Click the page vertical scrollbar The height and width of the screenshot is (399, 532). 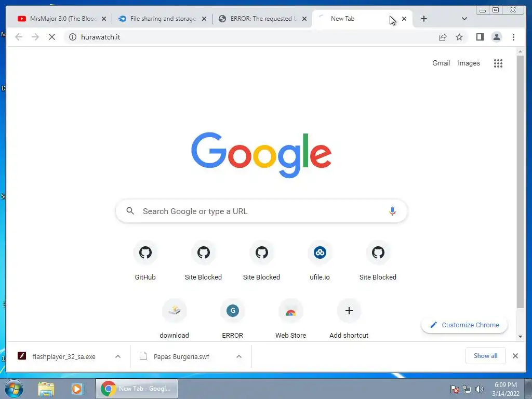click(520, 181)
